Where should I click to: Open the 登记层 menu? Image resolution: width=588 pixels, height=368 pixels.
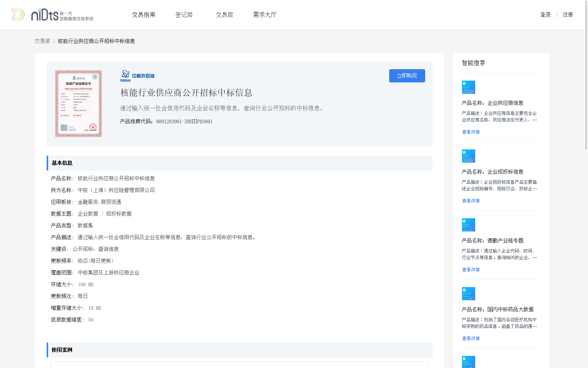pyautogui.click(x=184, y=15)
